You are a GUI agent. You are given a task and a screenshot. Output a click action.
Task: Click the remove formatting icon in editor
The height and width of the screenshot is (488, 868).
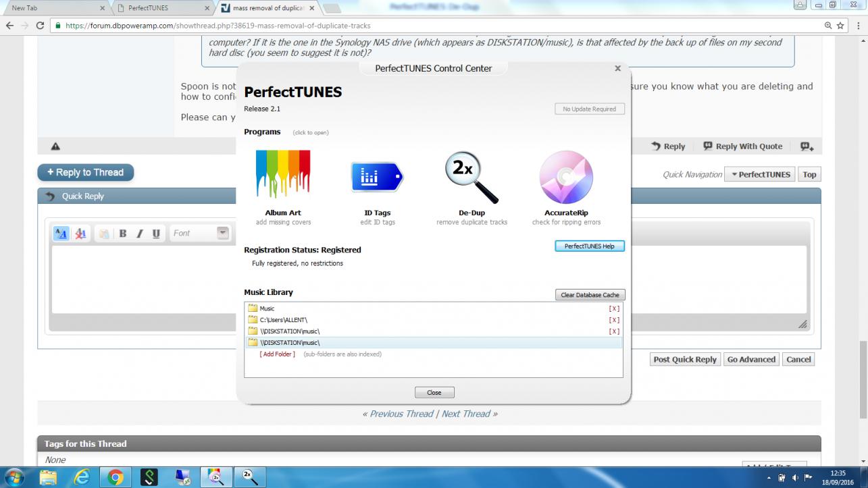80,234
